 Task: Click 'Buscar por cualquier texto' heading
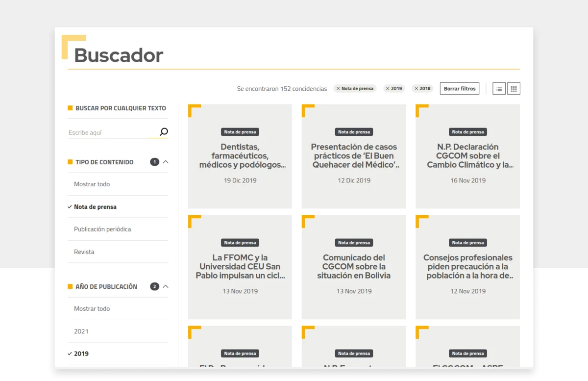point(121,108)
